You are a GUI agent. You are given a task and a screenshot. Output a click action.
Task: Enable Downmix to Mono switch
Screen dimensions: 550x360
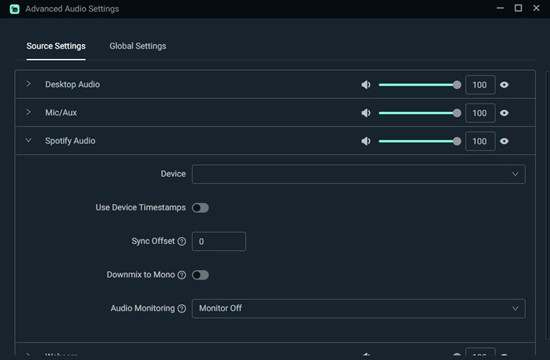(x=200, y=275)
